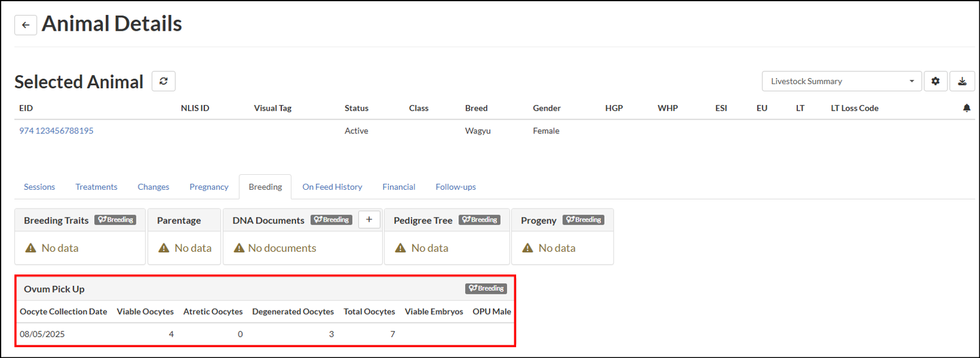Click the Breeding badge on Ovum Pick Up
The height and width of the screenshot is (358, 980).
tap(486, 288)
